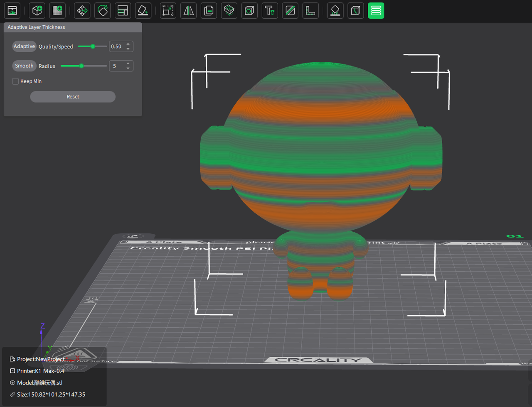532x407 pixels.
Task: Click the Add Plate icon
Action: [x=57, y=10]
